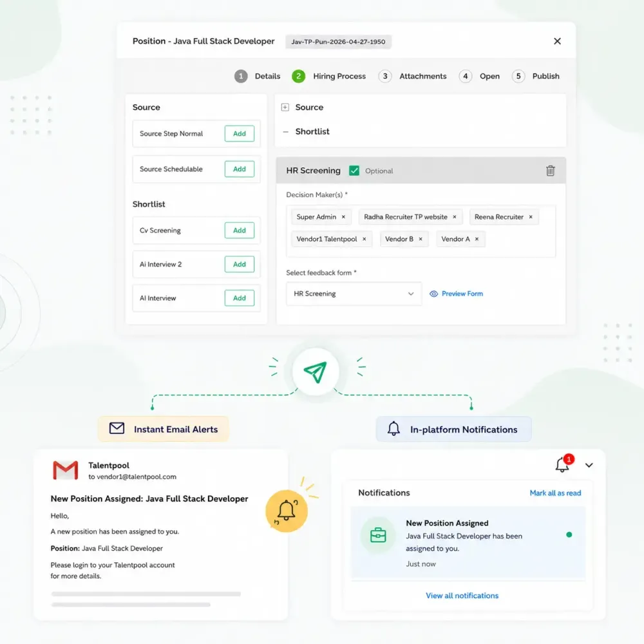The image size is (644, 644).
Task: Add the AI Interview step
Action: 240,298
